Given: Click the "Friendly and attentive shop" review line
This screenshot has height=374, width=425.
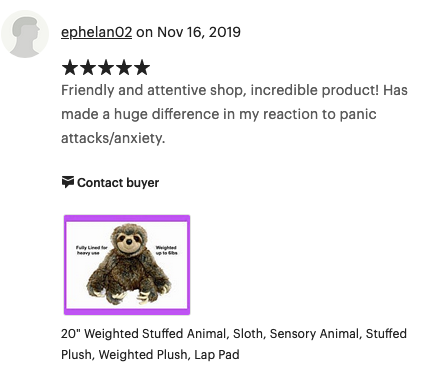Looking at the screenshot, I should [x=234, y=90].
